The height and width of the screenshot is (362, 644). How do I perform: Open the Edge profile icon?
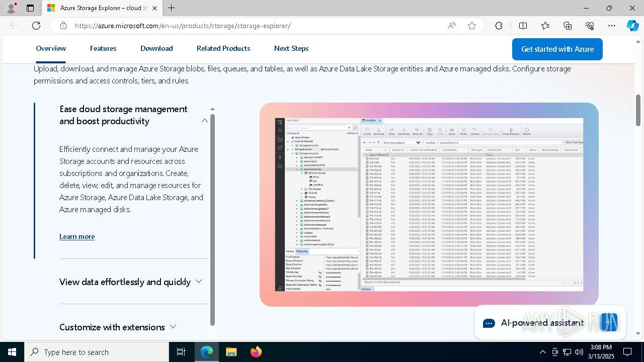[x=11, y=8]
